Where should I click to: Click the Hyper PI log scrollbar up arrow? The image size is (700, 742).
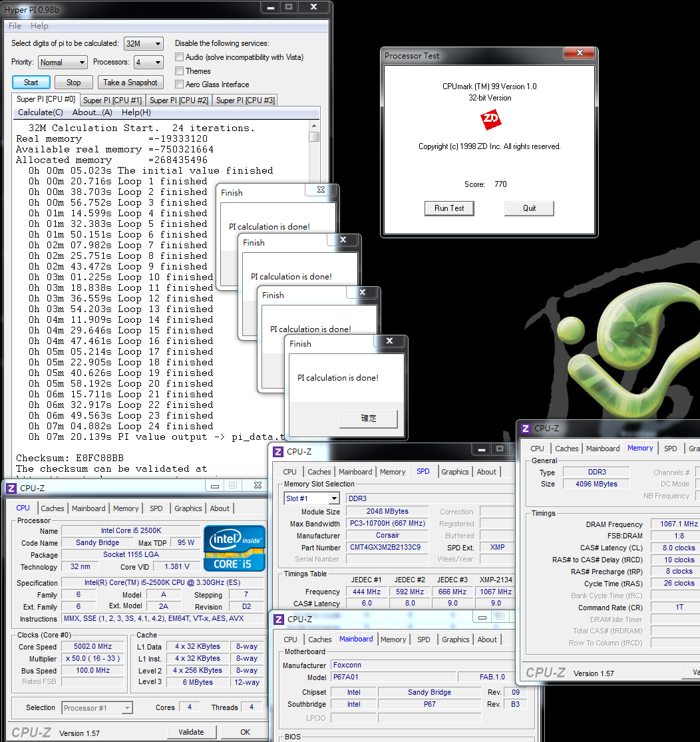314,126
